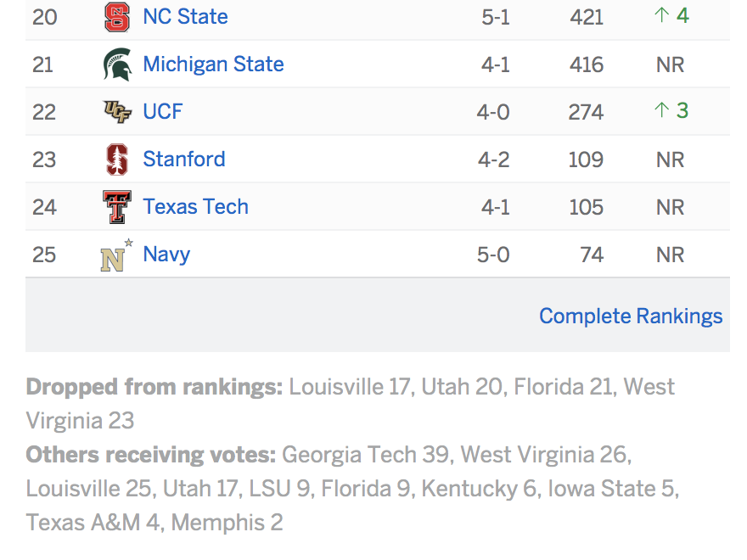Image resolution: width=747 pixels, height=560 pixels.
Task: Follow the UCF team link
Action: click(x=162, y=112)
